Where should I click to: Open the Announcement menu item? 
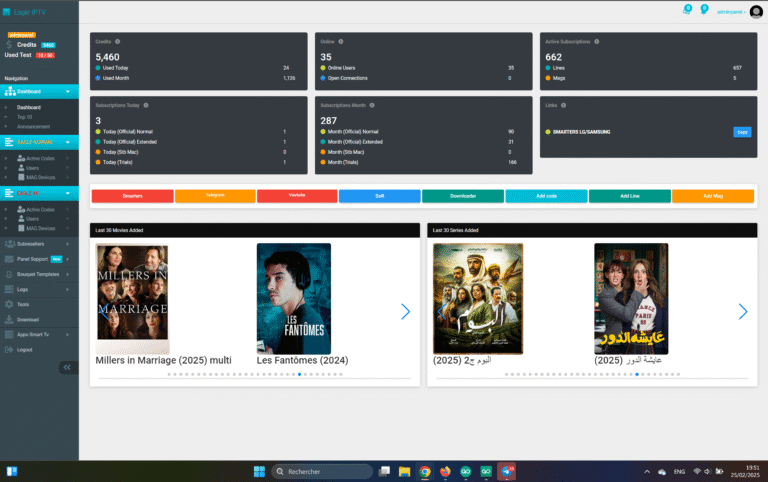(x=33, y=126)
